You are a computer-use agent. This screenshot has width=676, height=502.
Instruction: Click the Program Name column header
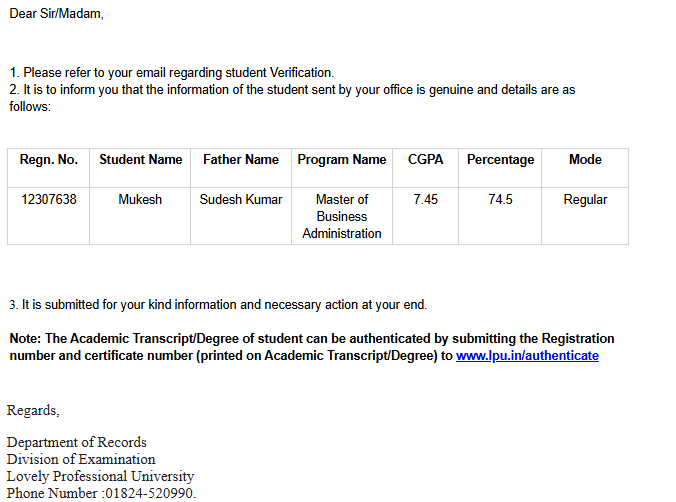[342, 159]
